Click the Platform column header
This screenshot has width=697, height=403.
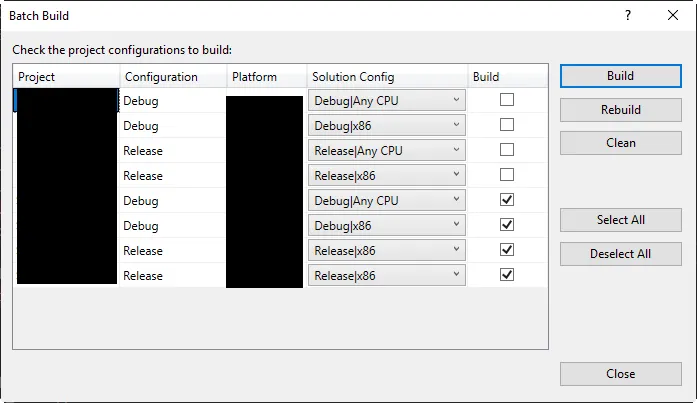[x=264, y=77]
